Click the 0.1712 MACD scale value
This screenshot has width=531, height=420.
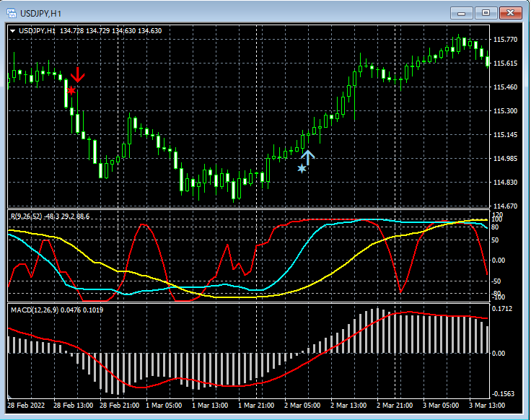tap(502, 309)
